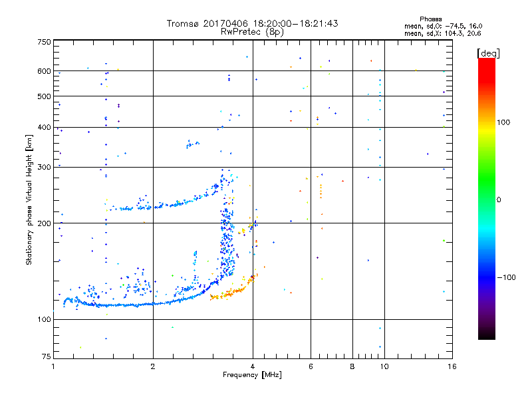Click the '16' frequency tick label

coord(452,366)
